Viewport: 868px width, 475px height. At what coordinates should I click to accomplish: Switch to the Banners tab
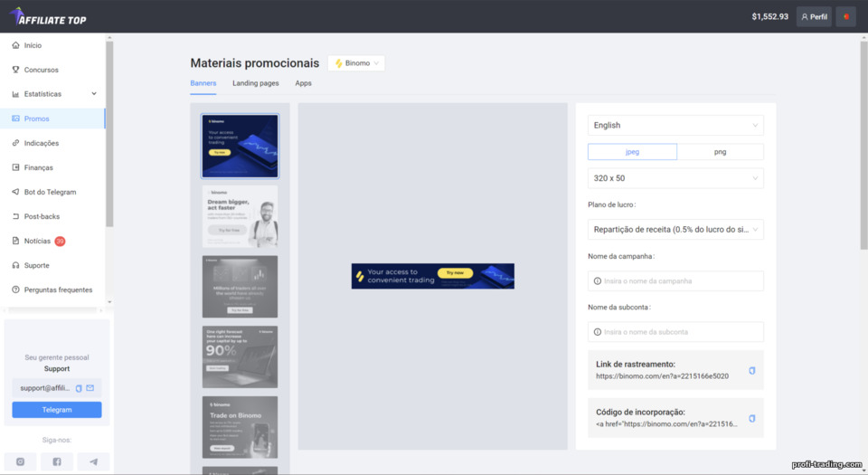tap(203, 83)
